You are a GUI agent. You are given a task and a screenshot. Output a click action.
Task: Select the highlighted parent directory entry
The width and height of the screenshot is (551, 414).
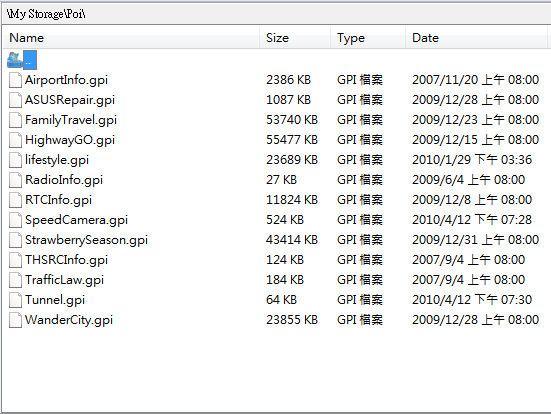coord(30,60)
